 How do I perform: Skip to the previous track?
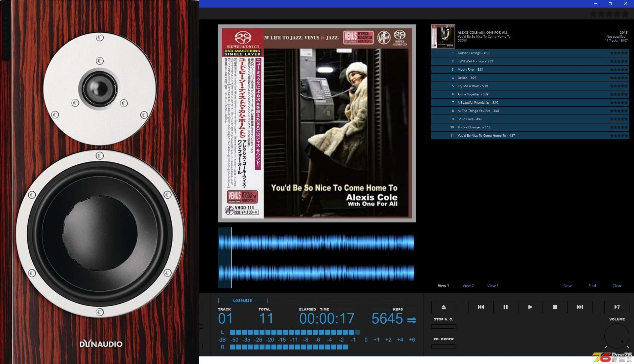coord(481,307)
